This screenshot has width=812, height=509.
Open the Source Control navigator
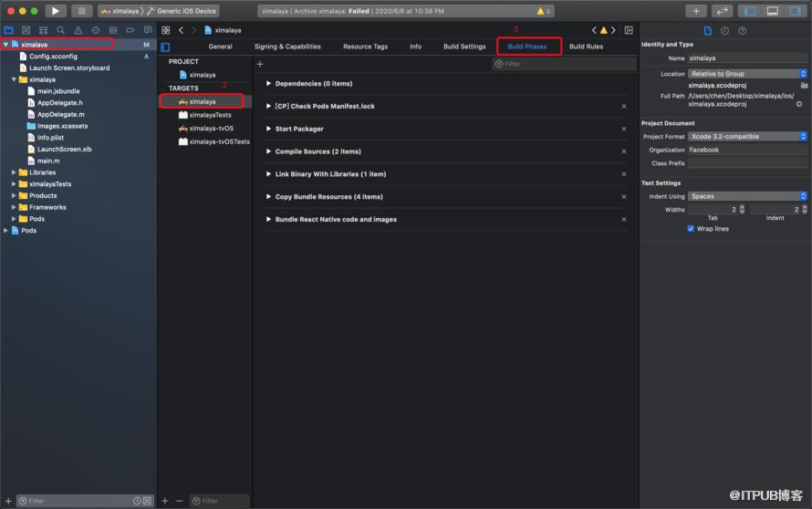26,30
